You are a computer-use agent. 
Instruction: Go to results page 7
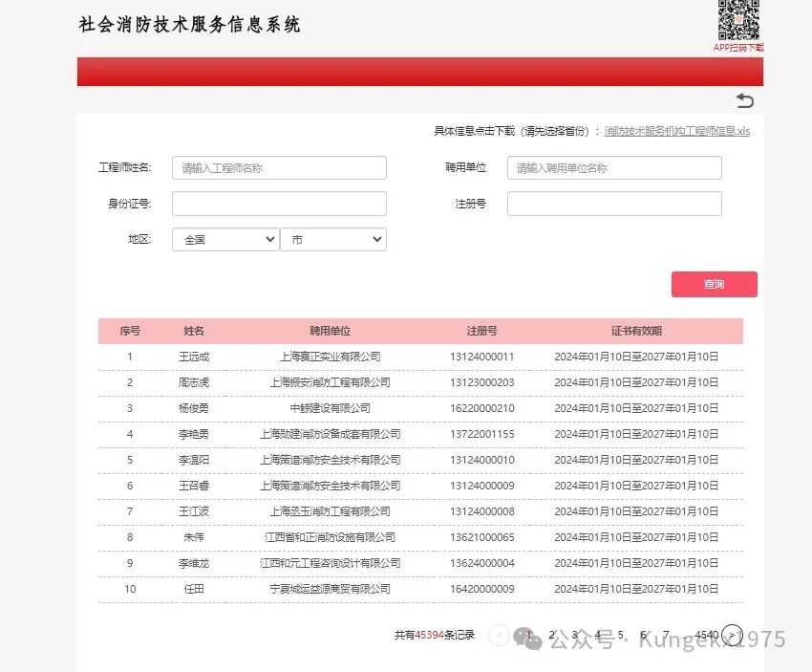tap(666, 634)
